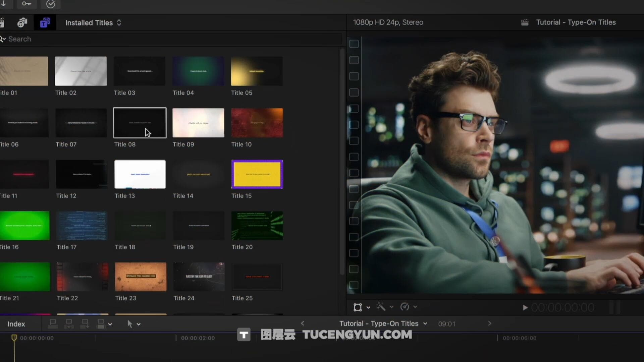Select the Title 25 thumbnail
Image resolution: width=644 pixels, height=362 pixels.
tap(257, 277)
